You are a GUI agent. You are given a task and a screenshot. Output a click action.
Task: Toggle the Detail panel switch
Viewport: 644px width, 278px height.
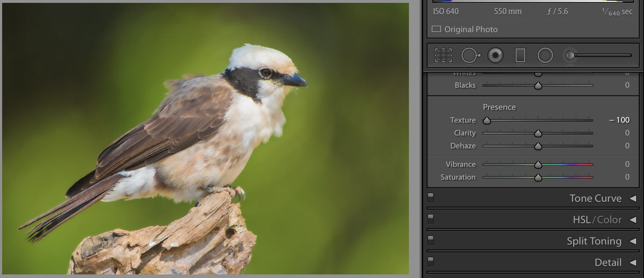(x=431, y=261)
